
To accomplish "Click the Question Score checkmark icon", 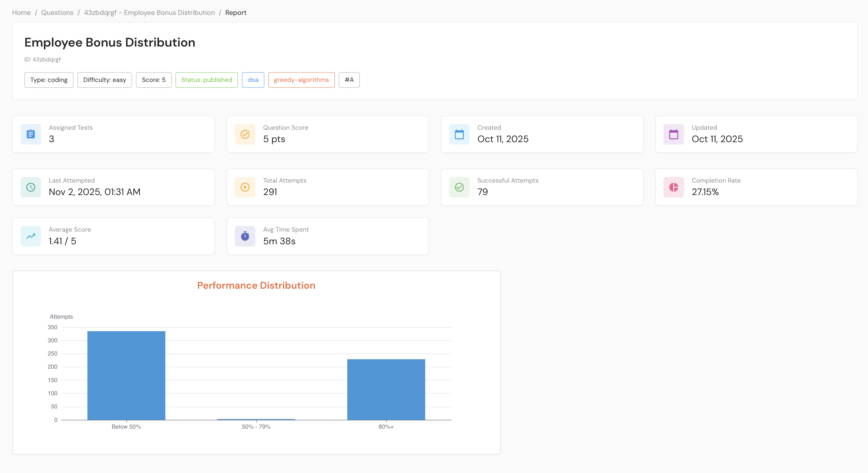I will (245, 134).
